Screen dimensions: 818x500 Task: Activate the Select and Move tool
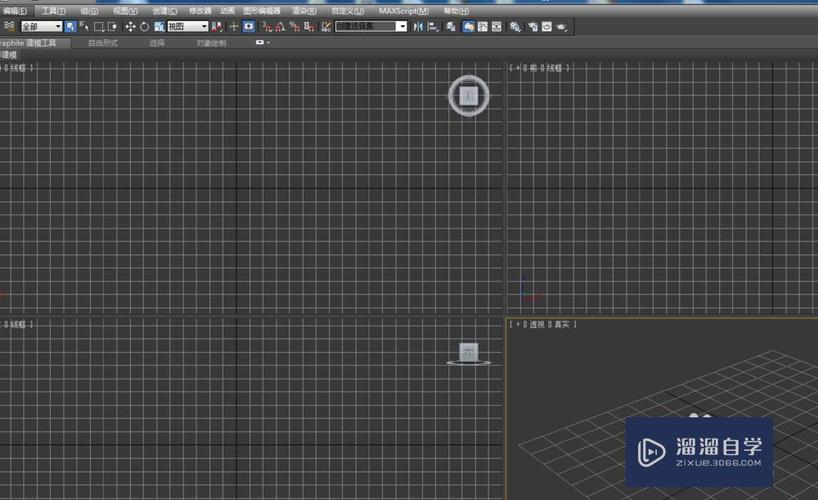[130, 26]
